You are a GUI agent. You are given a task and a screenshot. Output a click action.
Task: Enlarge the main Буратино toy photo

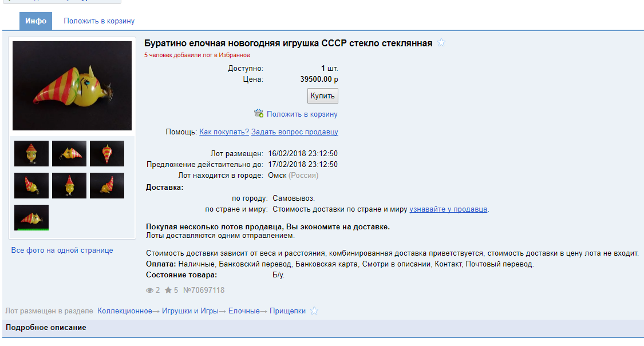72,86
